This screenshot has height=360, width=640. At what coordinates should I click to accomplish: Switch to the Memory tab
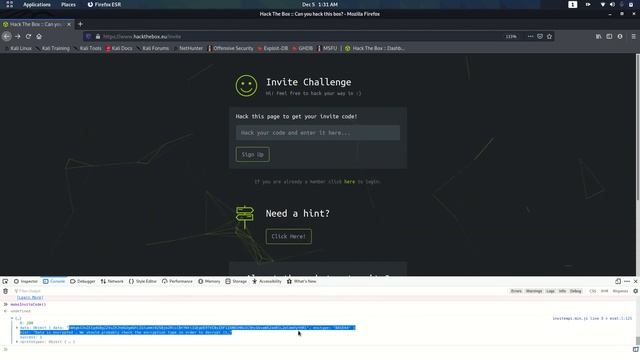[x=209, y=281]
